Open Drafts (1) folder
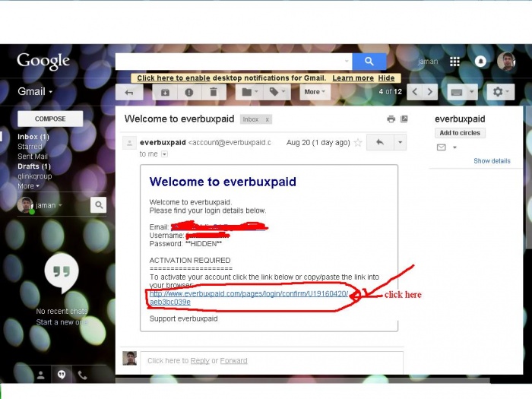 point(34,166)
